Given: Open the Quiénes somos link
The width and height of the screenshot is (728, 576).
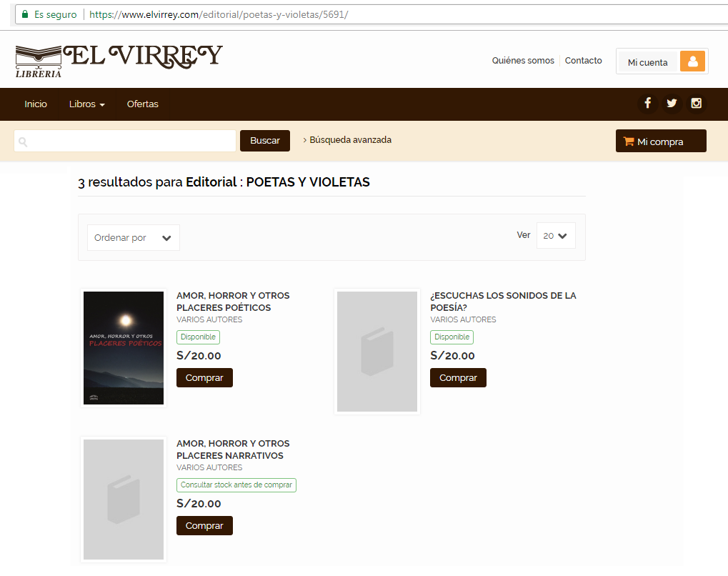Looking at the screenshot, I should click(x=523, y=60).
